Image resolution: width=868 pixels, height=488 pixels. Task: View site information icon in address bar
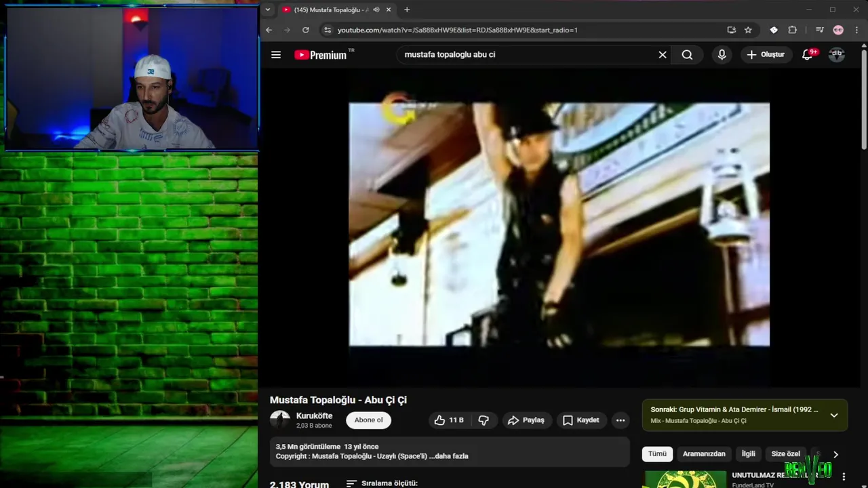coord(328,30)
